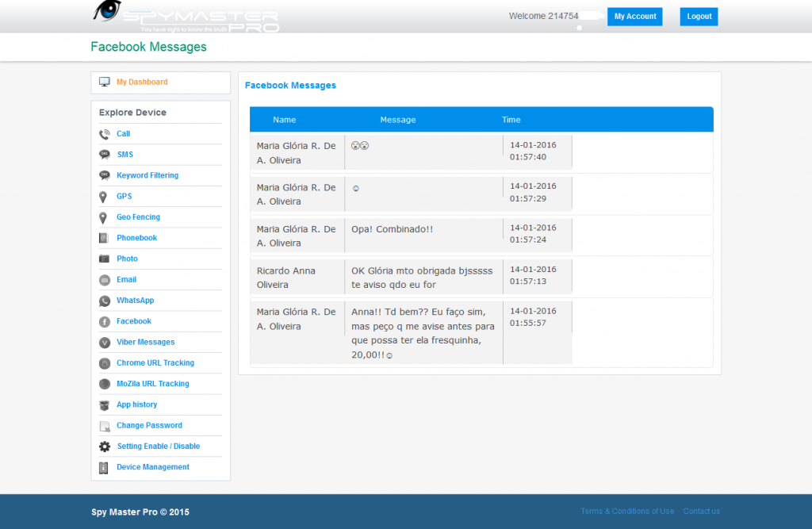The image size is (812, 529).
Task: Click the Name column header
Action: click(285, 120)
